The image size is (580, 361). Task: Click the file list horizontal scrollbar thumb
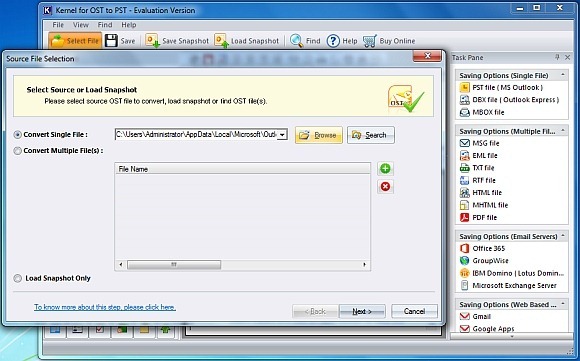point(174,265)
